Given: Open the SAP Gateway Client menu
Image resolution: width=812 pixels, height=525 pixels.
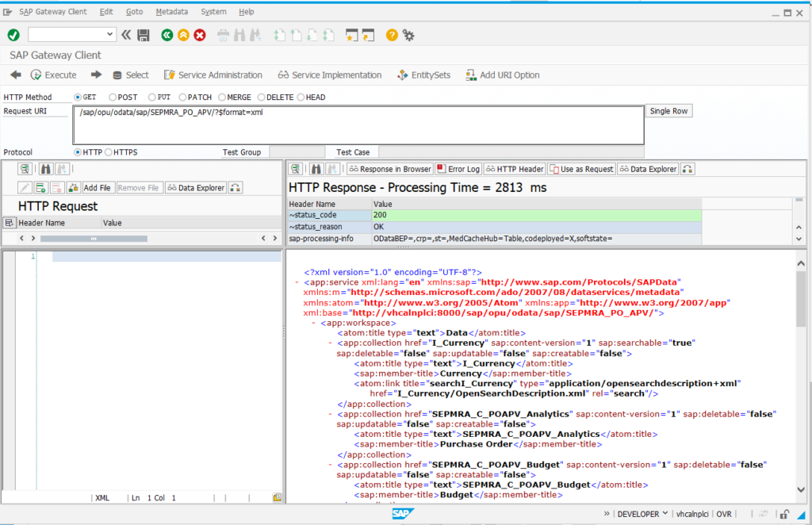Looking at the screenshot, I should point(53,11).
